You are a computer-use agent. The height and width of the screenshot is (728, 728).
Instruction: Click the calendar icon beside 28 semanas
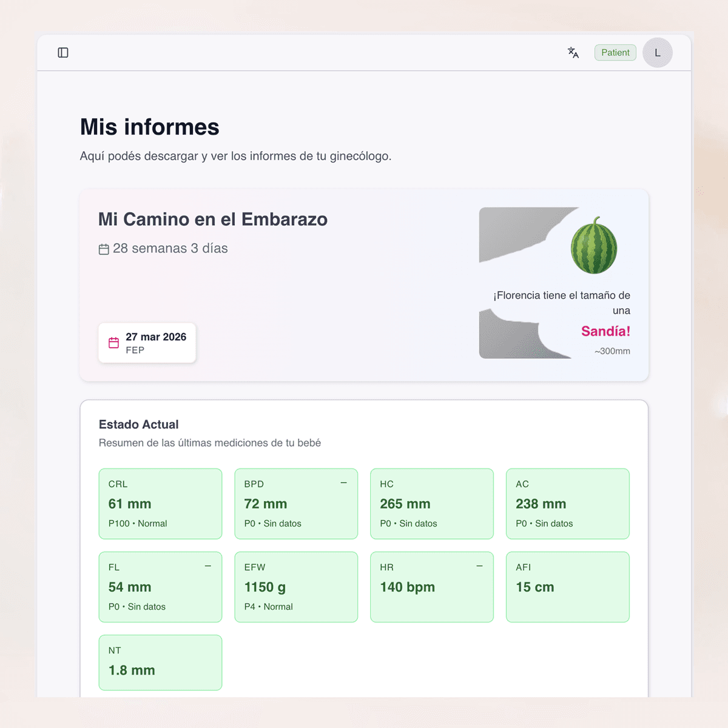click(104, 249)
